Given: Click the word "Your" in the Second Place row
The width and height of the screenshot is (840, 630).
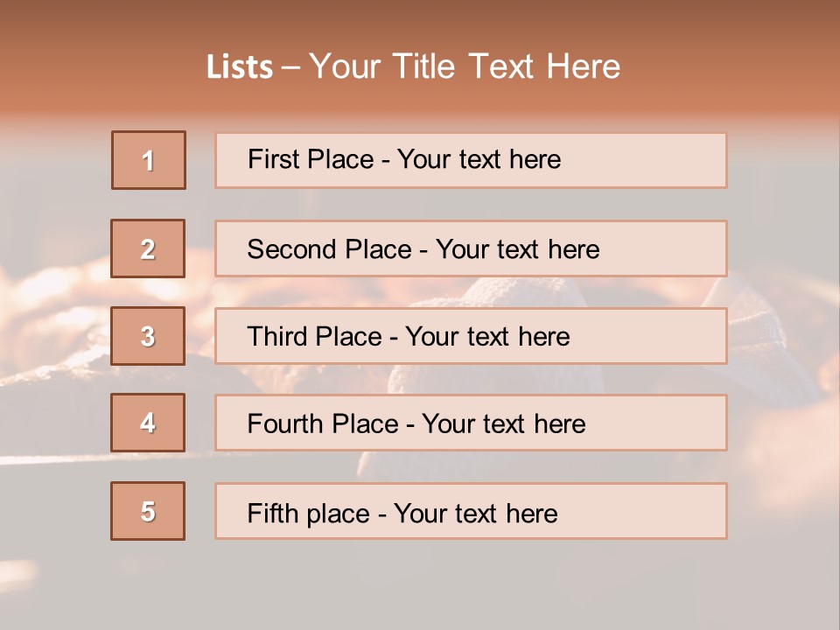Looking at the screenshot, I should tap(464, 249).
